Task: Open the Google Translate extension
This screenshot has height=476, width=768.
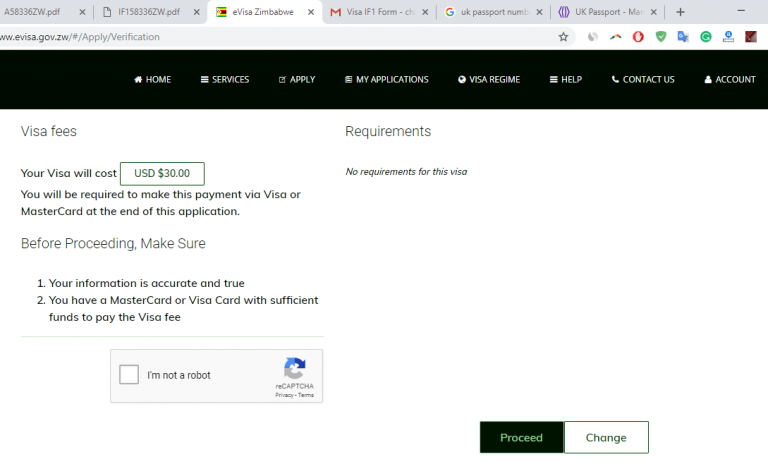Action: 683,37
